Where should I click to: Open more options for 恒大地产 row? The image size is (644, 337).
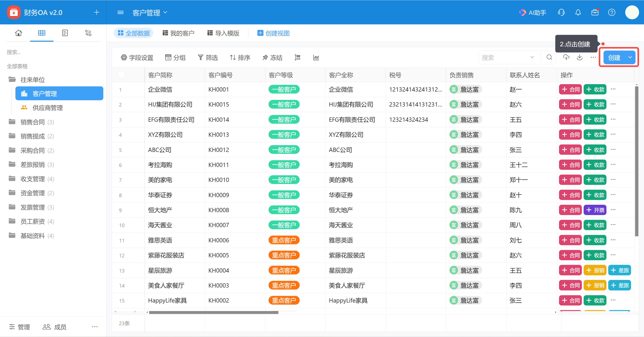613,210
